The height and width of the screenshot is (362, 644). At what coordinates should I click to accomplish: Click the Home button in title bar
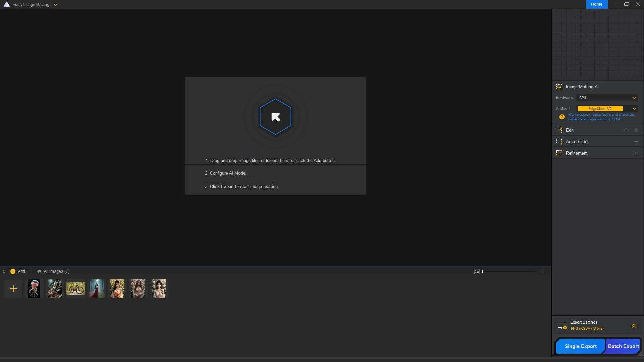(596, 4)
